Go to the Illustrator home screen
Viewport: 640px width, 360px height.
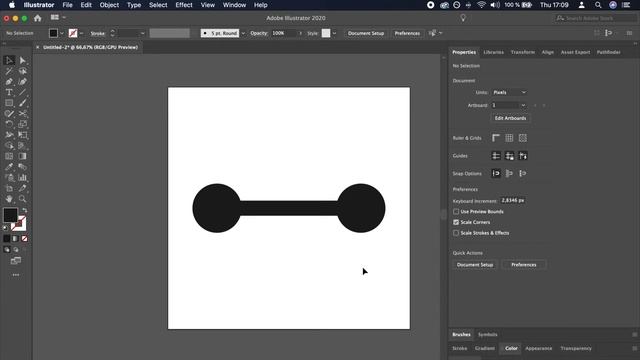(x=38, y=18)
